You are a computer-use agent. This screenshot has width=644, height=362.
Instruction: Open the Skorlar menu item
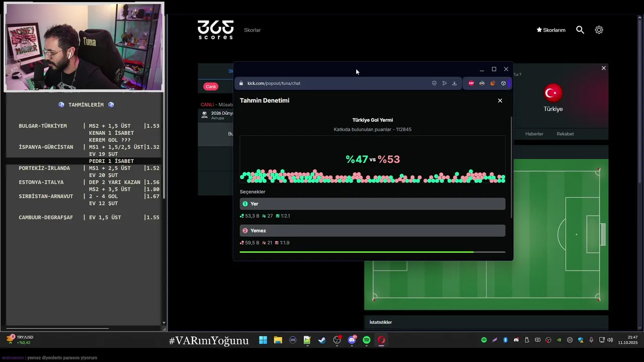pyautogui.click(x=252, y=30)
